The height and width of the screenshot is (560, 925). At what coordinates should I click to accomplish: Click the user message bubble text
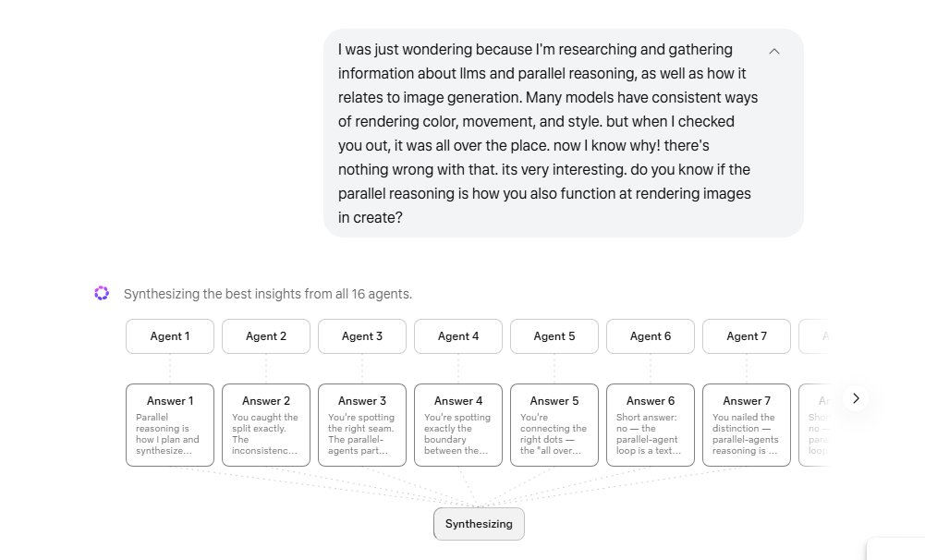(547, 133)
